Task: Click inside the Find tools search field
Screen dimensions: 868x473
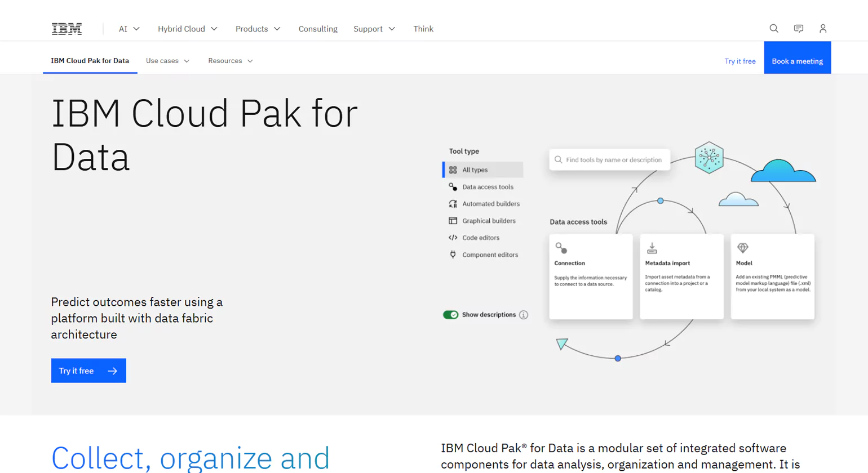Action: [609, 159]
